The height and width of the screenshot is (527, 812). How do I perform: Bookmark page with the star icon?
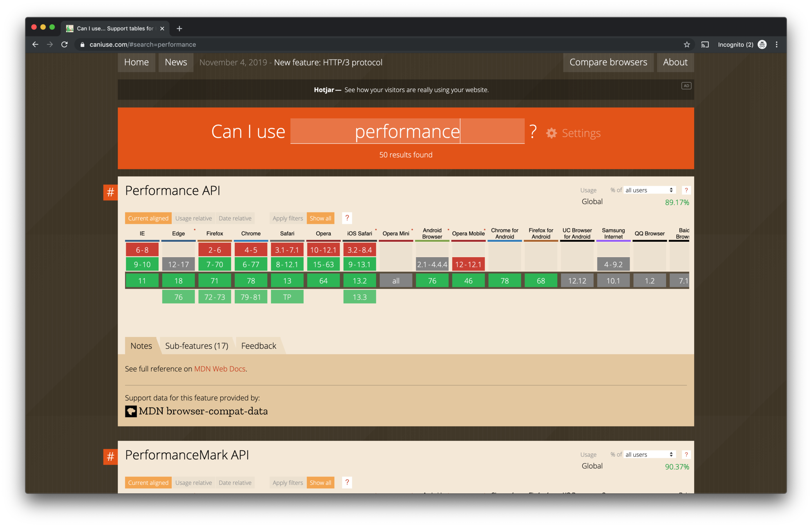(x=687, y=45)
